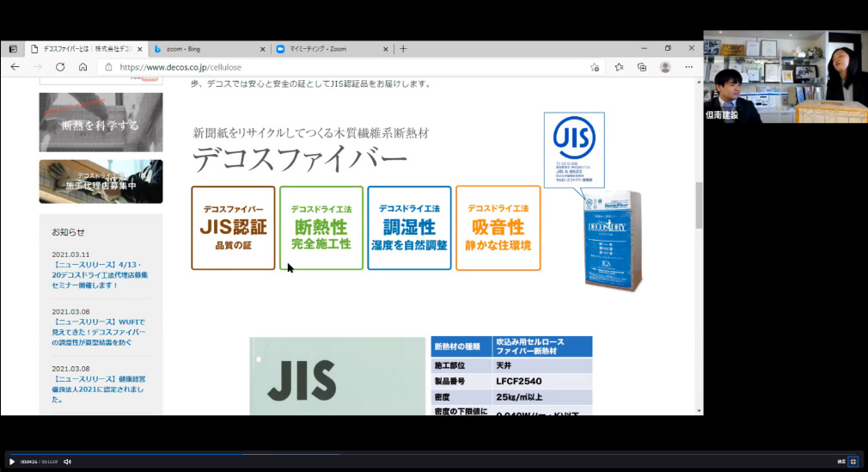Click the address bar URL
Image resolution: width=868 pixels, height=472 pixels.
[180, 67]
